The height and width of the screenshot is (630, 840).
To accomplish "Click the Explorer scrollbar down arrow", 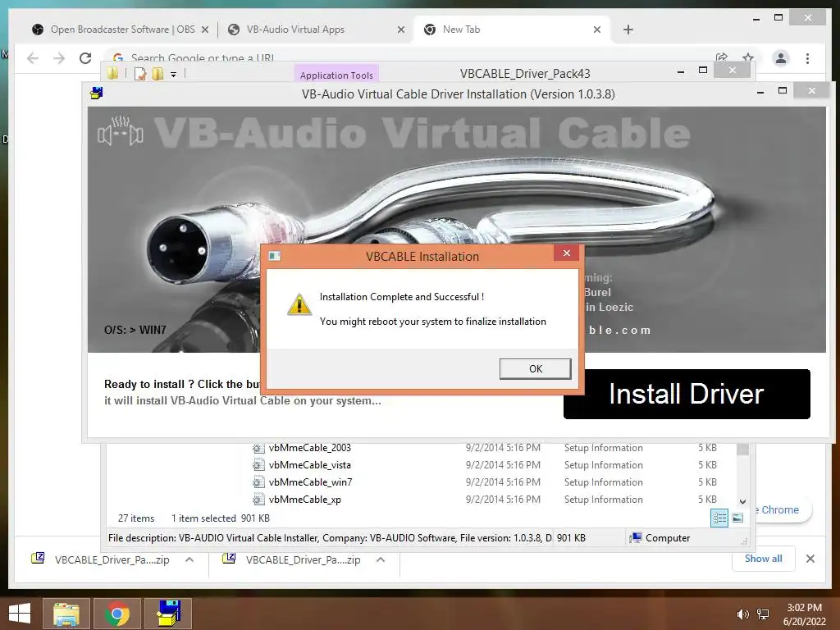I will click(742, 502).
